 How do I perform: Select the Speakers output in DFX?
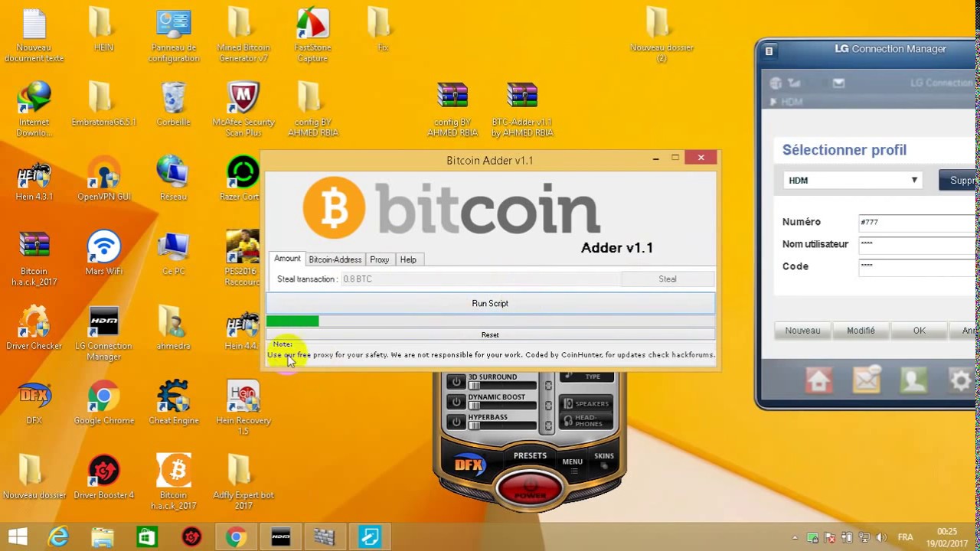pos(586,403)
